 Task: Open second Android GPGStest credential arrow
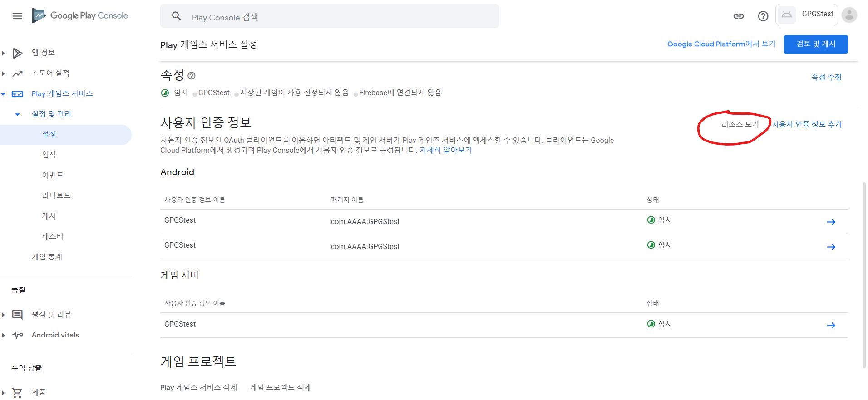click(x=831, y=247)
